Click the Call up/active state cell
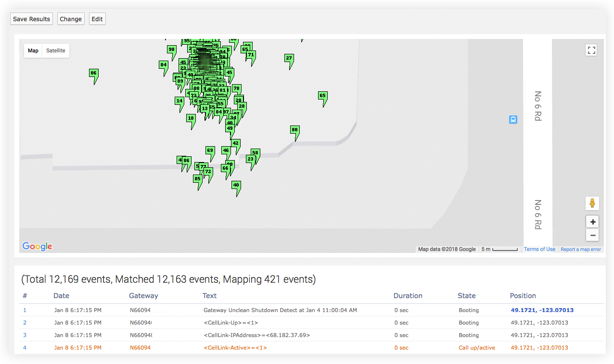614x364 pixels. click(477, 348)
